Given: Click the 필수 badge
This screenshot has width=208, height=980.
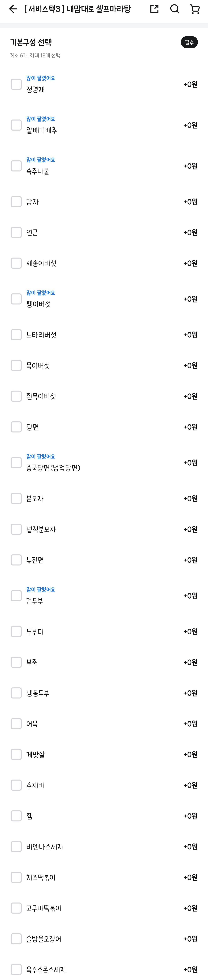Looking at the screenshot, I should pos(189,42).
